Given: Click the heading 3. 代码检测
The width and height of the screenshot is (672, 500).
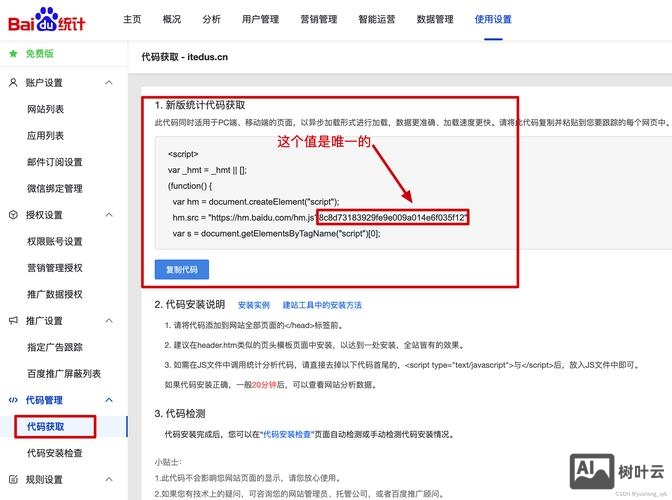Looking at the screenshot, I should pyautogui.click(x=180, y=414).
